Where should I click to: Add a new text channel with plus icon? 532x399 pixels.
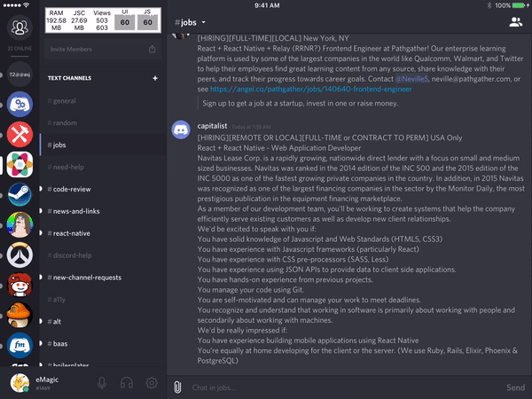[155, 78]
